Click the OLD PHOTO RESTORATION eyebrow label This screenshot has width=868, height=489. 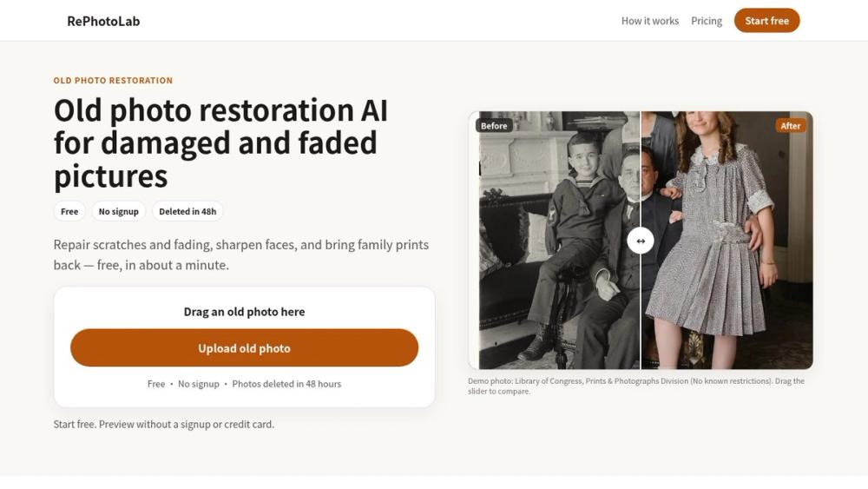(113, 80)
